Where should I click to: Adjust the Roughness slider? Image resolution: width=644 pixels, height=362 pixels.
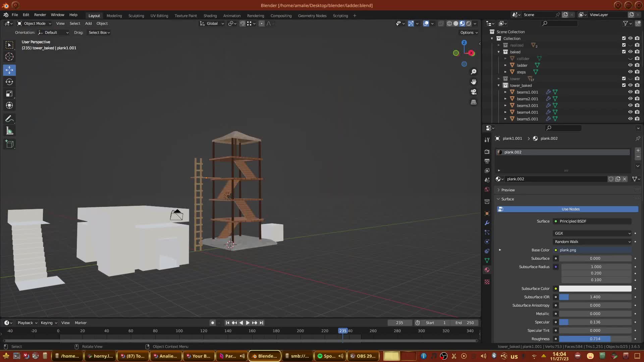(x=595, y=339)
